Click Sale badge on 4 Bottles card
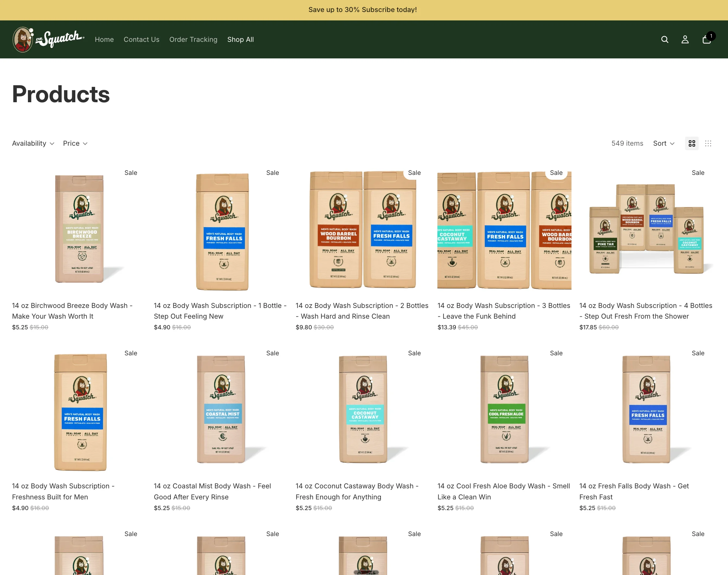The height and width of the screenshot is (575, 728). coord(698,173)
